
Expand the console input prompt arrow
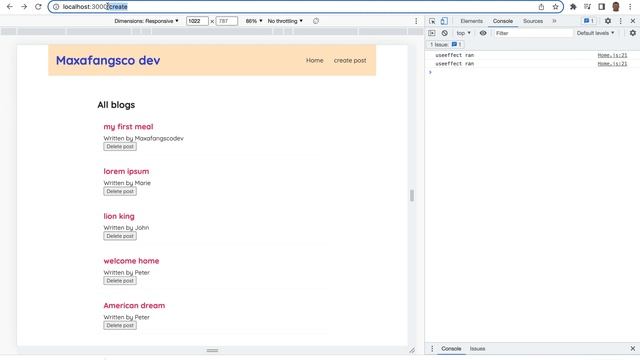coord(430,72)
